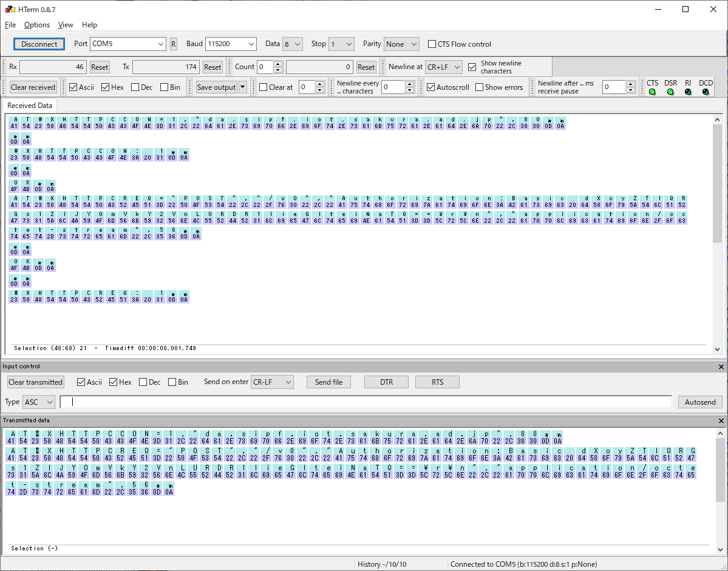The width and height of the screenshot is (728, 571).
Task: Enable CTS Flow control checkbox
Action: click(x=432, y=44)
